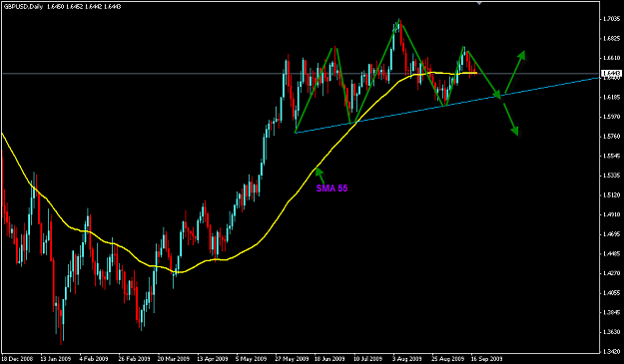Click the purple SMA 55 label
This screenshot has height=364, width=624.
click(x=331, y=188)
